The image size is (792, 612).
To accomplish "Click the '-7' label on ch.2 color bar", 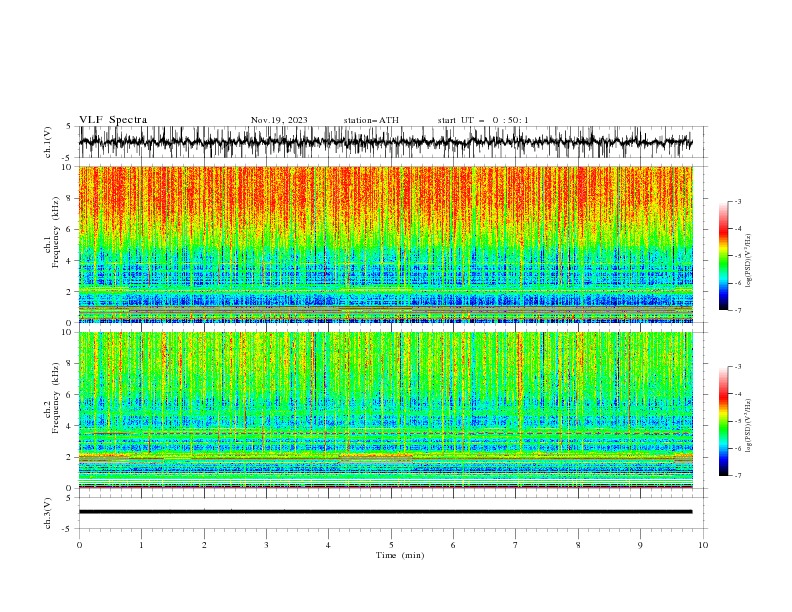I will tap(738, 476).
